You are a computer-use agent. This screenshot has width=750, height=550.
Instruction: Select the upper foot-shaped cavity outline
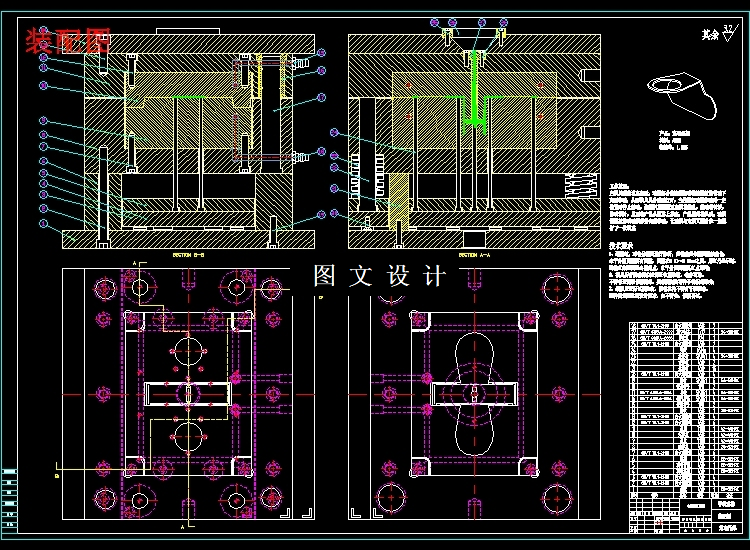(x=474, y=356)
